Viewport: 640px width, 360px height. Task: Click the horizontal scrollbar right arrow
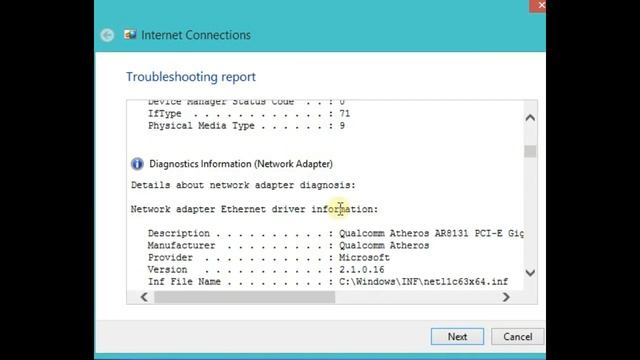(x=506, y=297)
